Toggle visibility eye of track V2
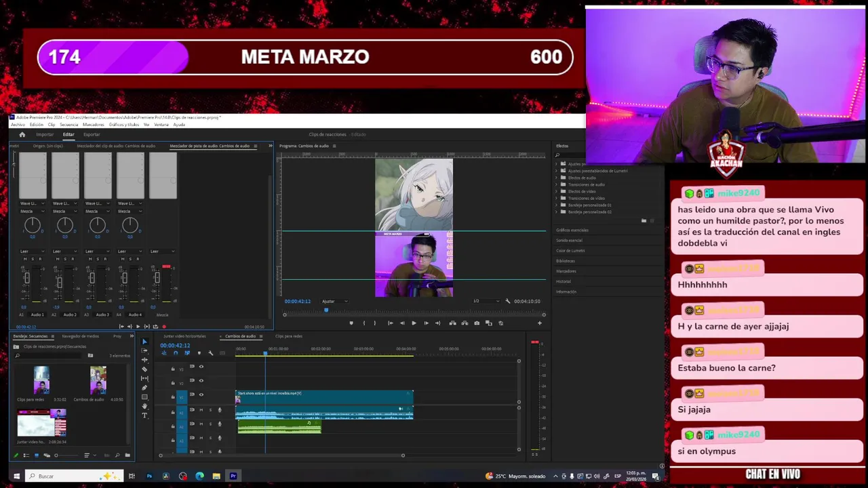Screen dimensions: 868x488 pos(201,381)
